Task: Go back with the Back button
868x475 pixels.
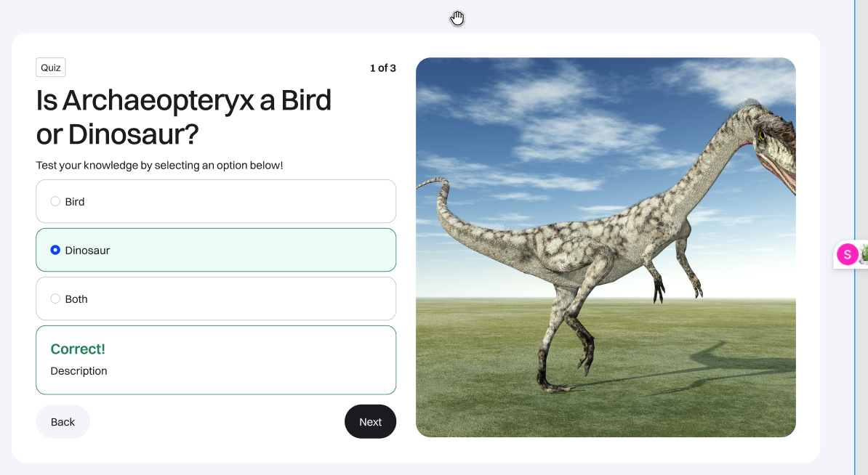Action: (x=63, y=421)
